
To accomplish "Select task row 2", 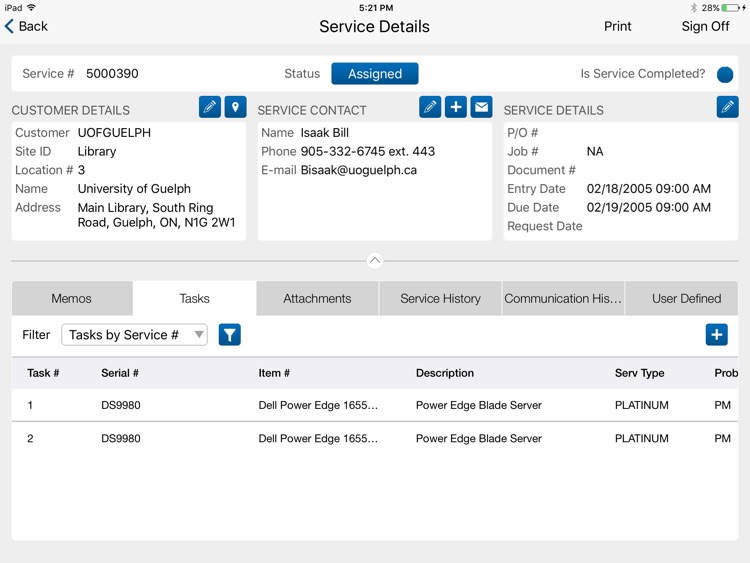I will pos(375,439).
